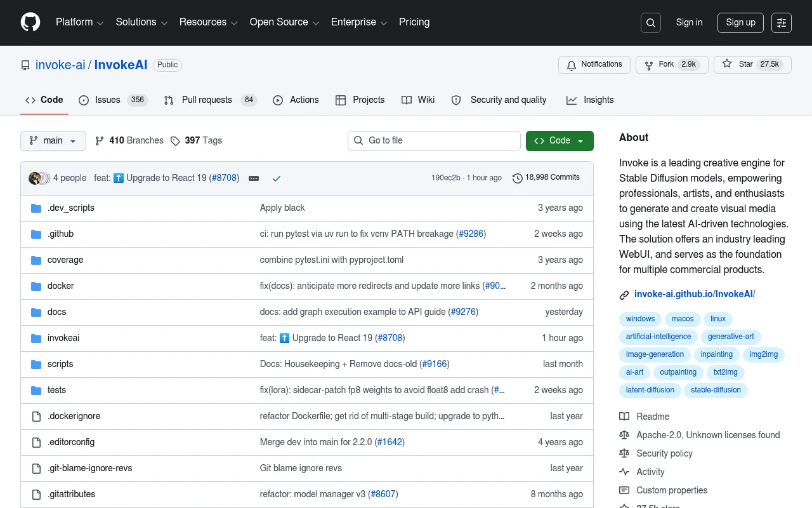This screenshot has width=812, height=508.
Task: Click the commit details ellipsis icon
Action: point(254,178)
